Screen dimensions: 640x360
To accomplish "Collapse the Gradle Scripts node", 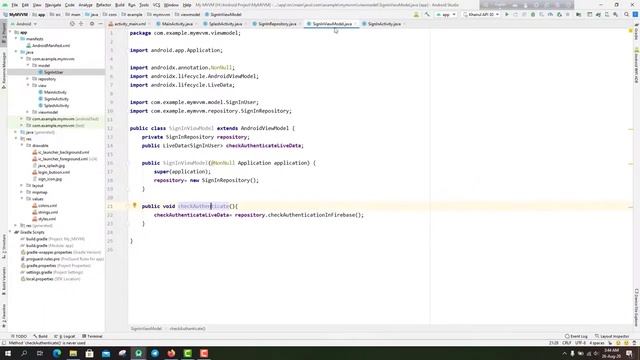I will pos(11,232).
